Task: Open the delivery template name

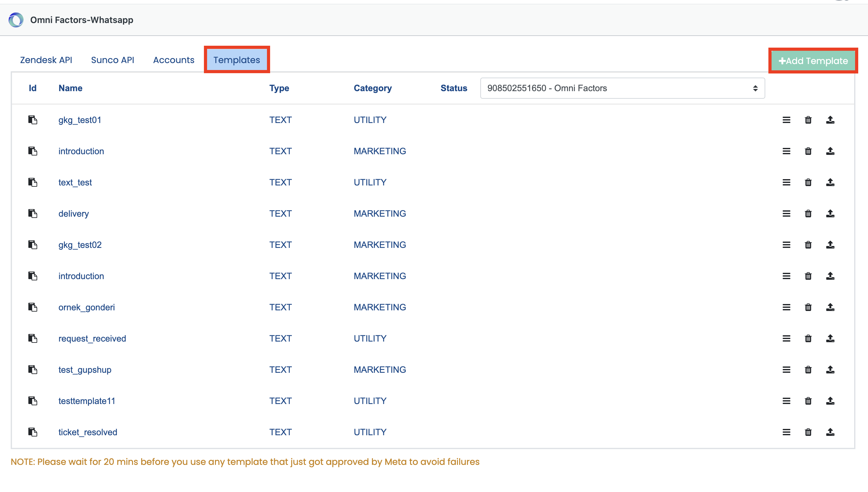Action: tap(74, 214)
